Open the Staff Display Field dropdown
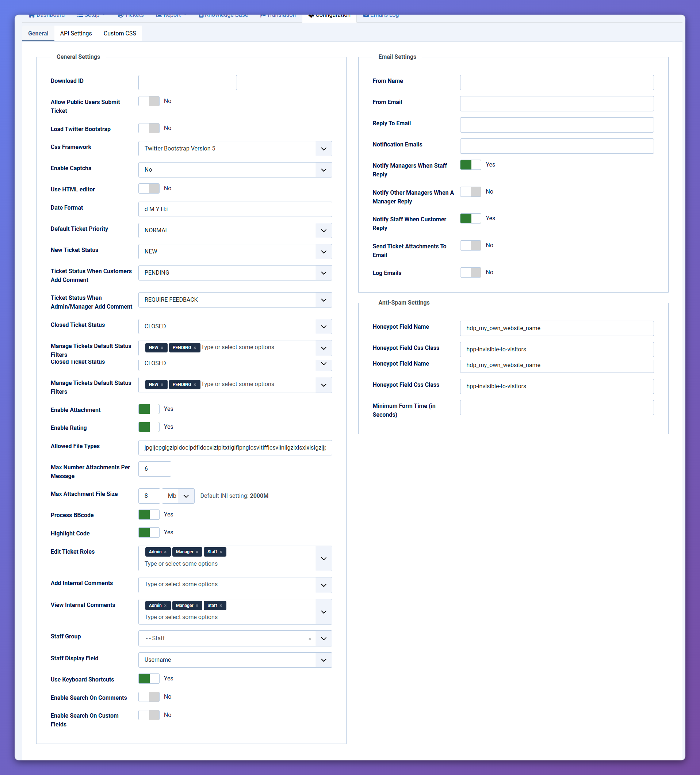This screenshot has width=700, height=775. [x=235, y=660]
